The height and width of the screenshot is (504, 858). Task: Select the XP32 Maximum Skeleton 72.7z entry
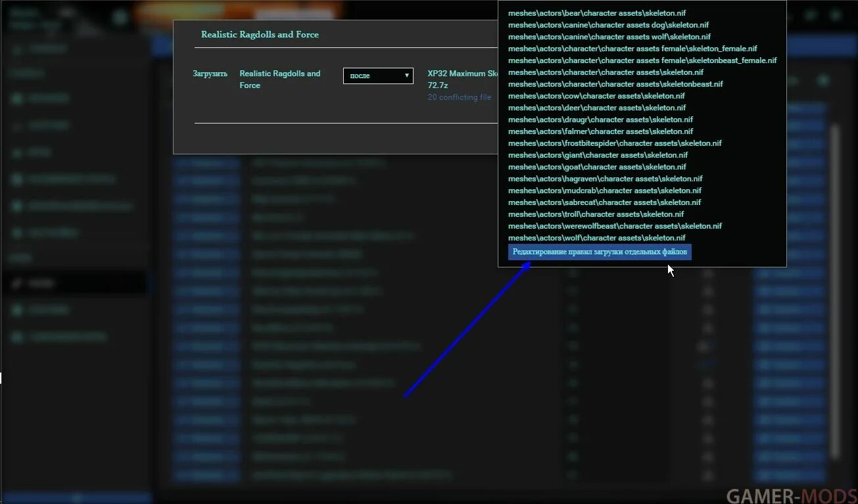point(462,80)
